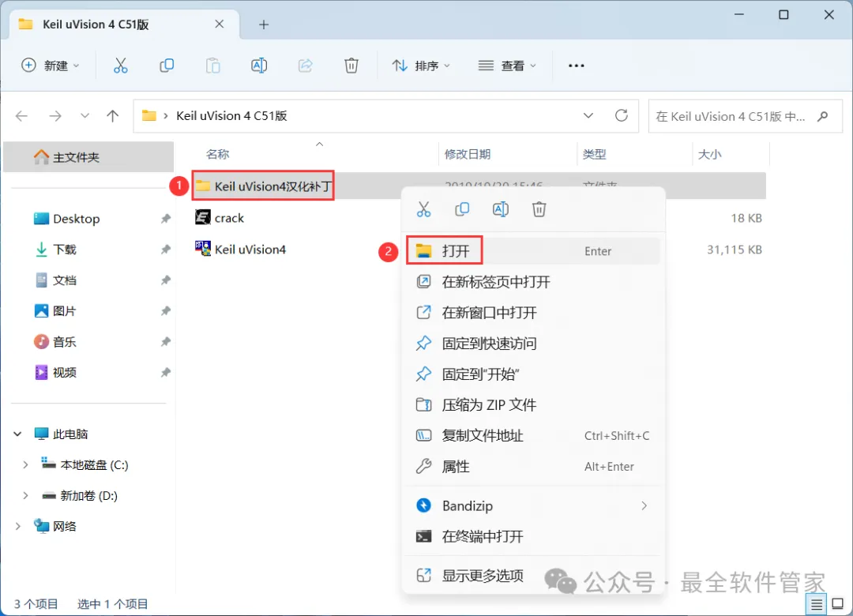The height and width of the screenshot is (616, 853).
Task: Unpin 音乐 from quick access
Action: point(165,342)
